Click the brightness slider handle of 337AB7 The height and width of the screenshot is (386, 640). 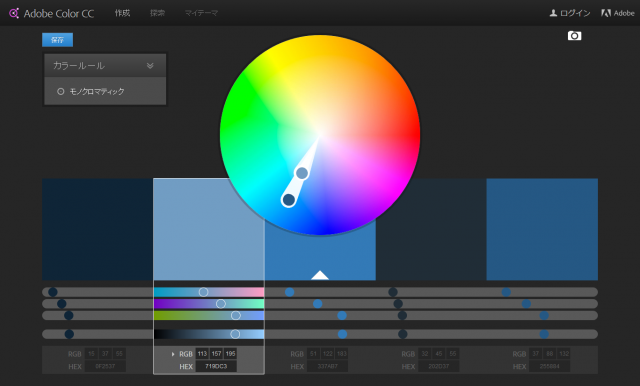(342, 334)
